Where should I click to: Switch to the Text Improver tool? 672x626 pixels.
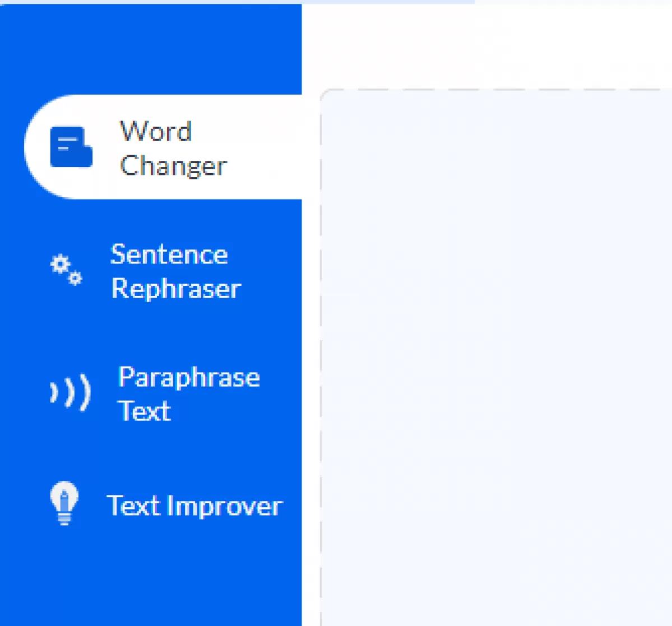(194, 506)
